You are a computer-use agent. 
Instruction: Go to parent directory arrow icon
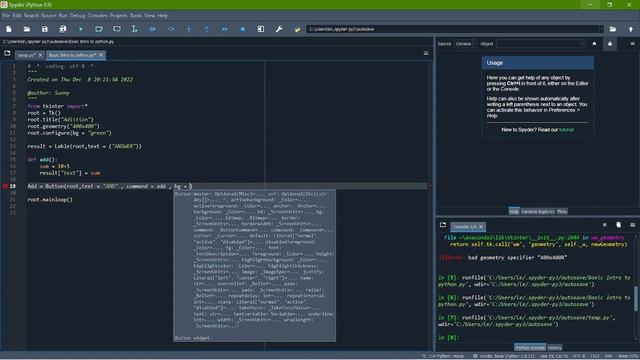click(x=631, y=29)
